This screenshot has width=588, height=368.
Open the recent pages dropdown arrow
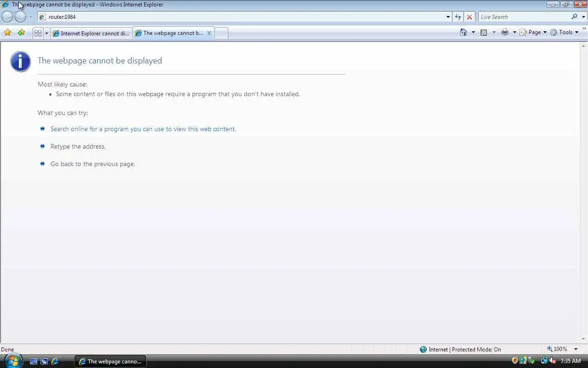pos(30,17)
